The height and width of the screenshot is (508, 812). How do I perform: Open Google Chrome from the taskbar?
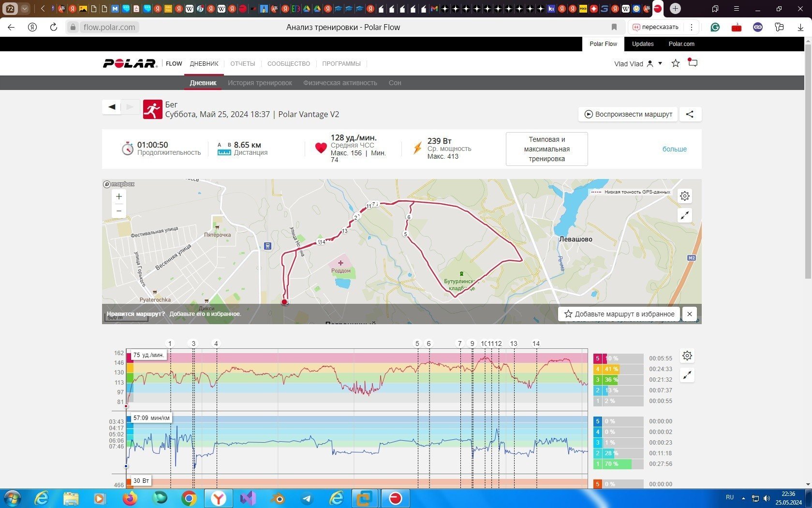point(189,498)
